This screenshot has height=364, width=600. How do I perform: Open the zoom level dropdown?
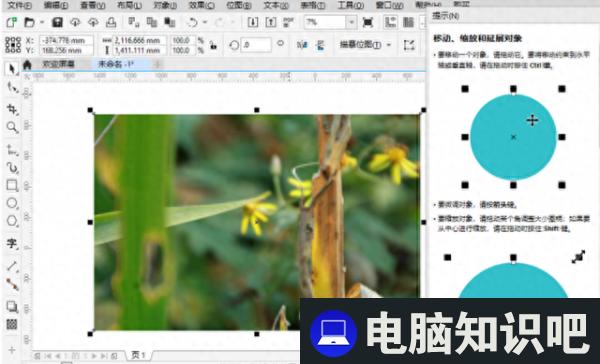coord(351,22)
